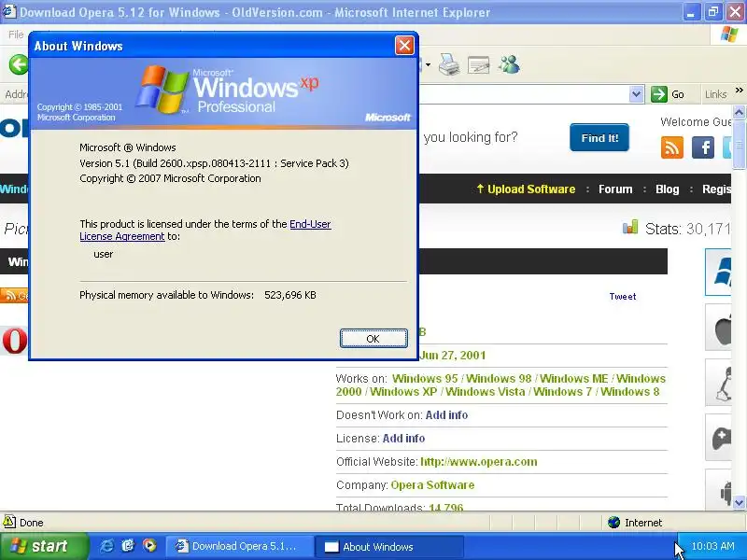Click the red Opera logo on the page

point(14,341)
